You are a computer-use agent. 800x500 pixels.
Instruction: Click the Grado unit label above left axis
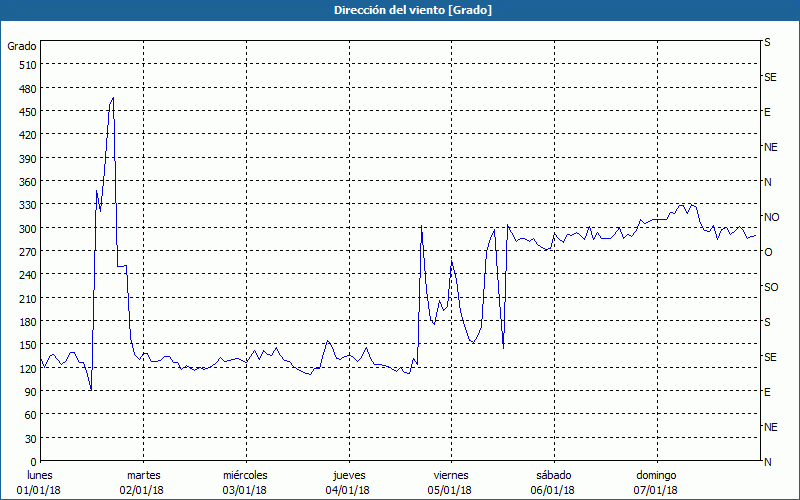(x=22, y=46)
